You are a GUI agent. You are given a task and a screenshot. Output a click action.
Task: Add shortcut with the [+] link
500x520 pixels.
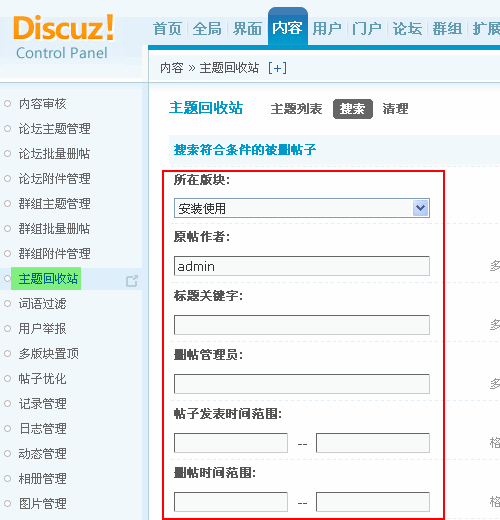tap(277, 68)
